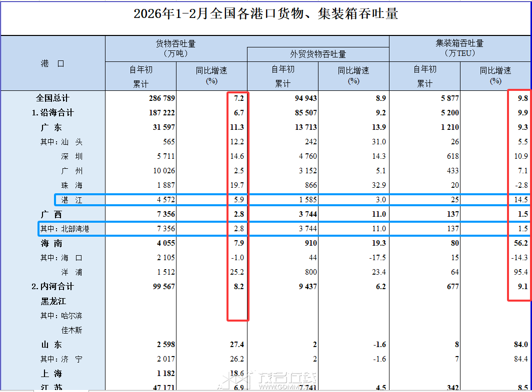Select the 港口 column header cell
This screenshot has width=532, height=392.
coord(52,63)
